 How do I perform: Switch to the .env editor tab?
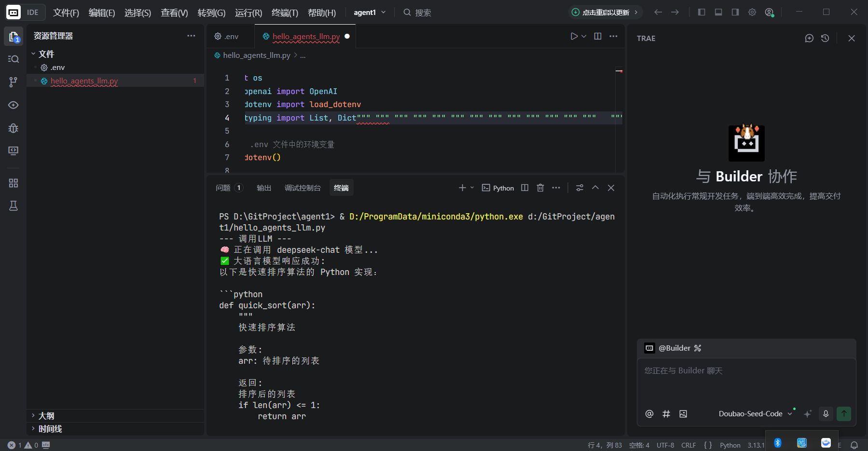(231, 36)
